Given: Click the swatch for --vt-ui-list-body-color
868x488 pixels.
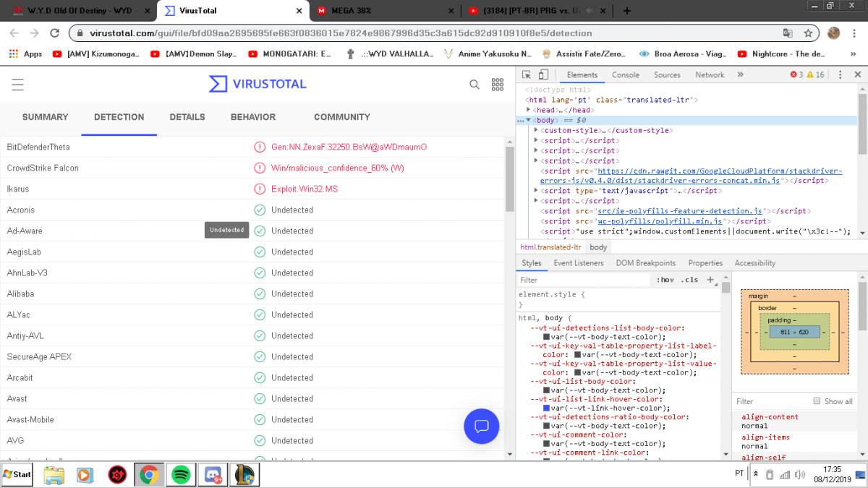Looking at the screenshot, I should 547,390.
